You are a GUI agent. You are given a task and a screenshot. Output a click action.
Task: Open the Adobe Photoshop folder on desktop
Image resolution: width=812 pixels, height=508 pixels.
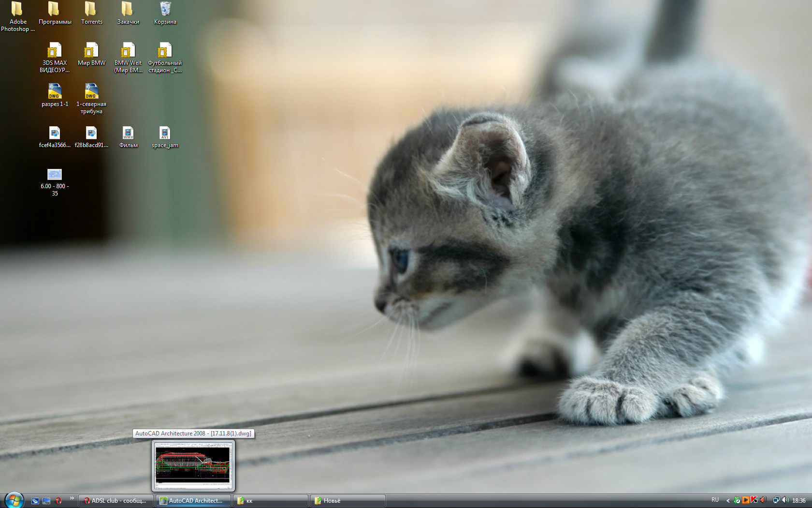[18, 10]
